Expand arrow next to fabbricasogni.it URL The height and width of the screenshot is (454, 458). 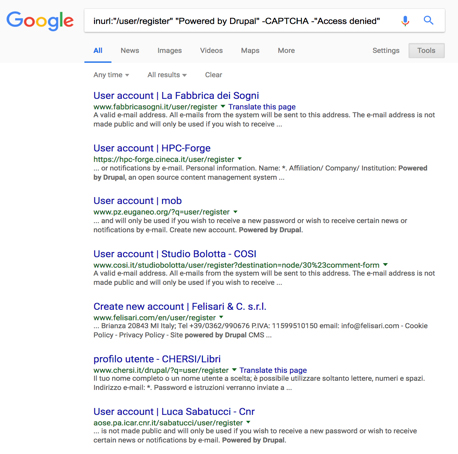click(223, 106)
